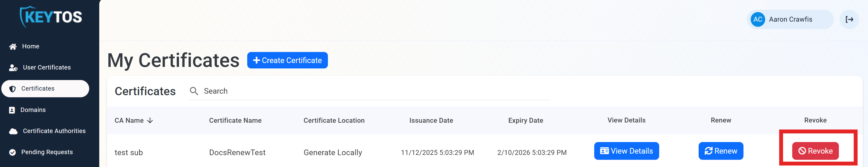Click the Pending Requests checkmark icon
This screenshot has width=868, height=167.
[x=12, y=152]
